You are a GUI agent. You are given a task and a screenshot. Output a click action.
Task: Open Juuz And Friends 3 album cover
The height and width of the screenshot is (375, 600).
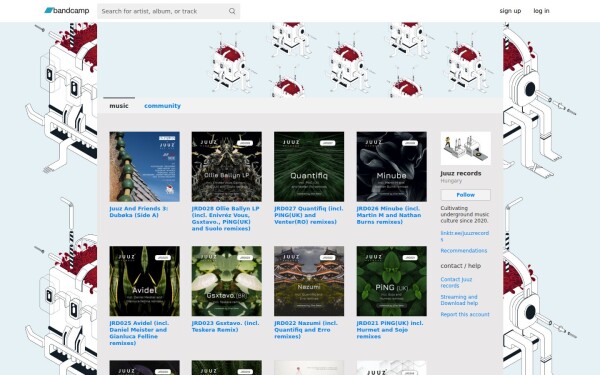145,166
